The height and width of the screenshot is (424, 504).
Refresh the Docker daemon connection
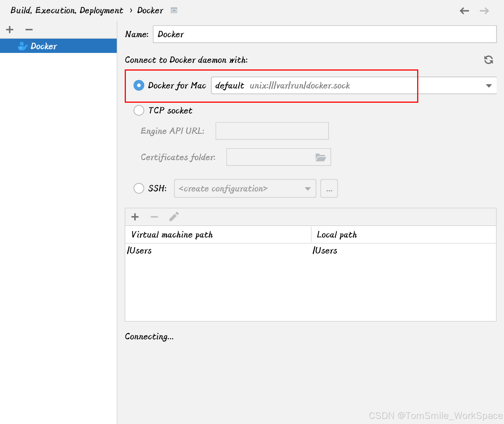pyautogui.click(x=489, y=60)
